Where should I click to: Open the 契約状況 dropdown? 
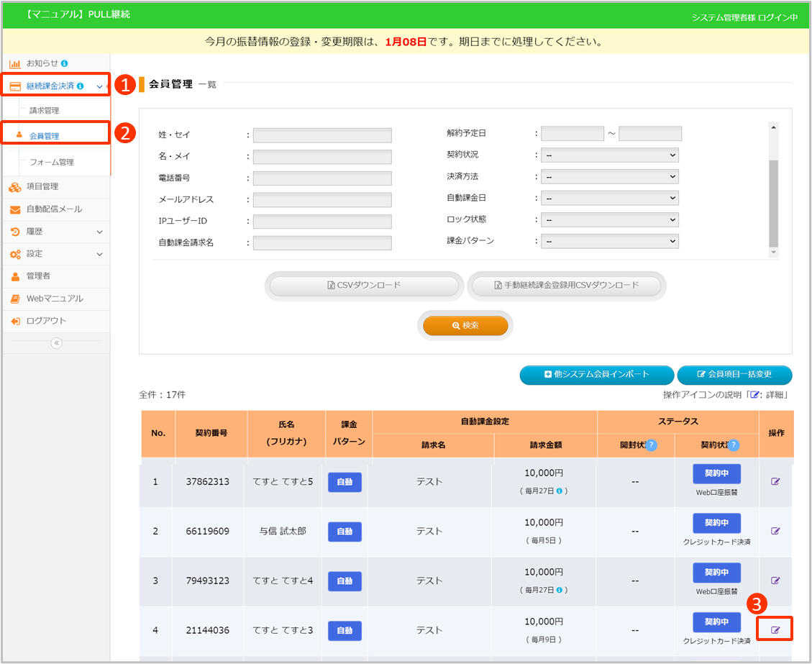tap(609, 155)
